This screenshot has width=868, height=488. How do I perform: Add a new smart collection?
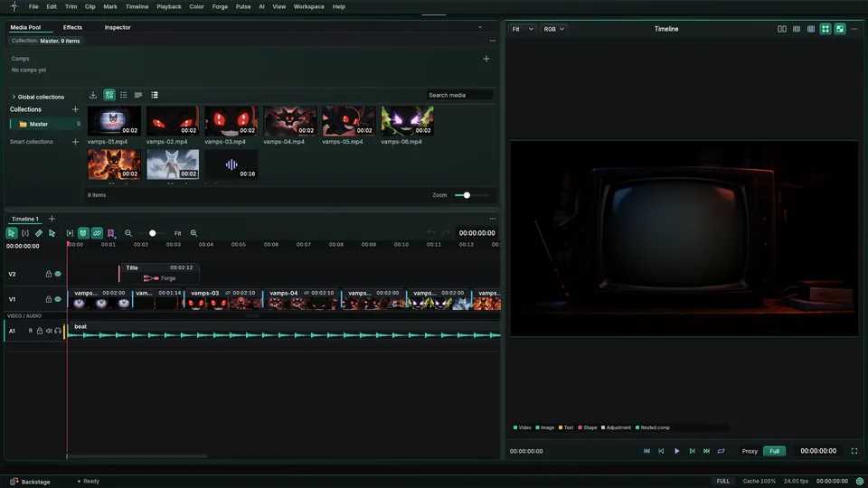[x=75, y=142]
